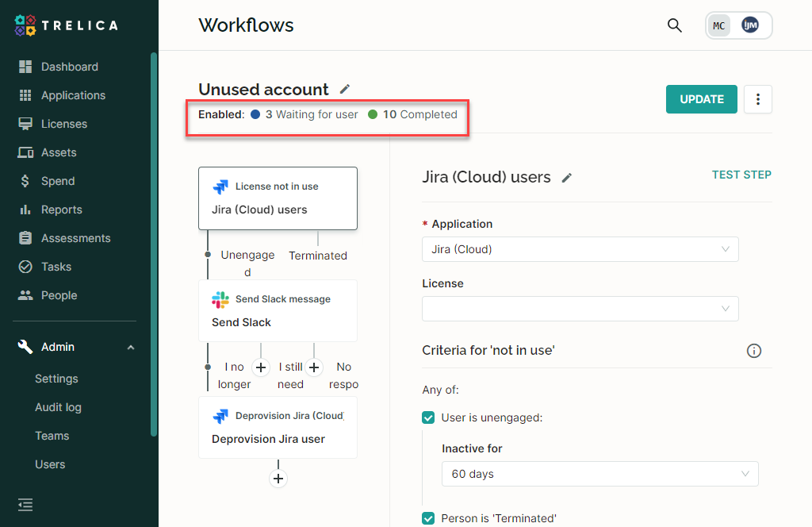Click '10 Completed' status
This screenshot has height=527, width=812.
pos(412,114)
